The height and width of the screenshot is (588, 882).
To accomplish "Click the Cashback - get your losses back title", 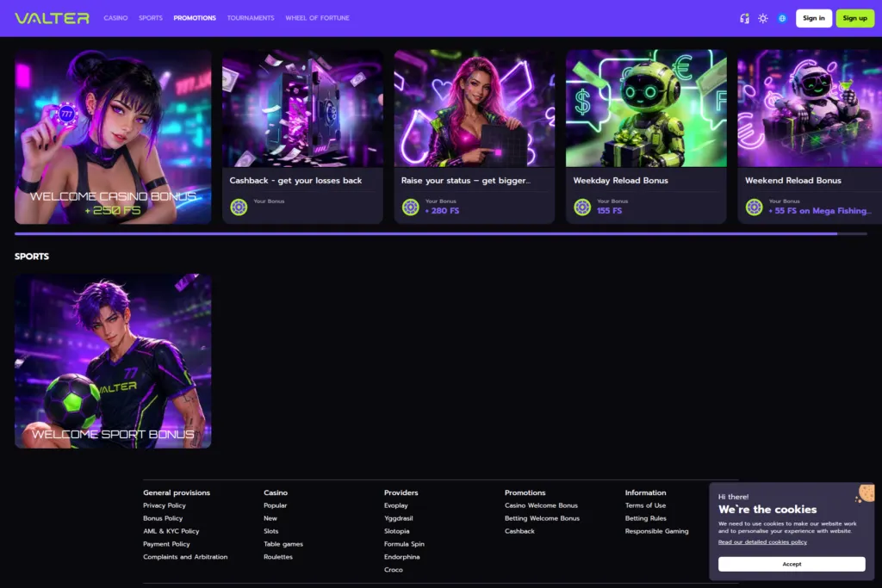I will (295, 181).
